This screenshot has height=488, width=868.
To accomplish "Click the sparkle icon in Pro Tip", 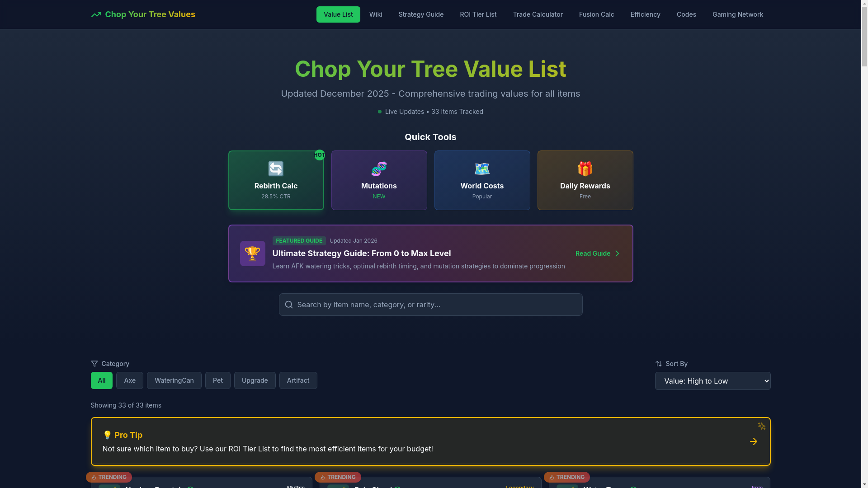I will point(761,426).
